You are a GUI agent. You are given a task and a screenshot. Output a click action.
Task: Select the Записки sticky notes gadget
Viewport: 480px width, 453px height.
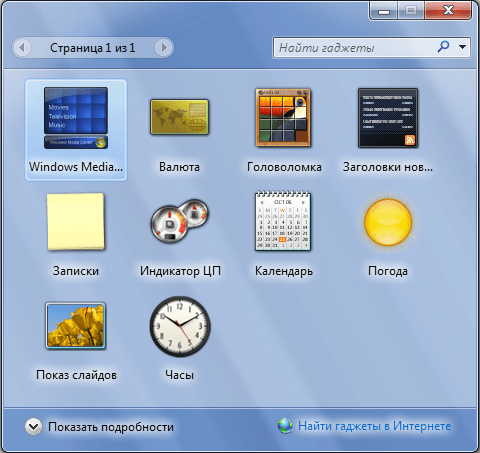[x=76, y=233]
